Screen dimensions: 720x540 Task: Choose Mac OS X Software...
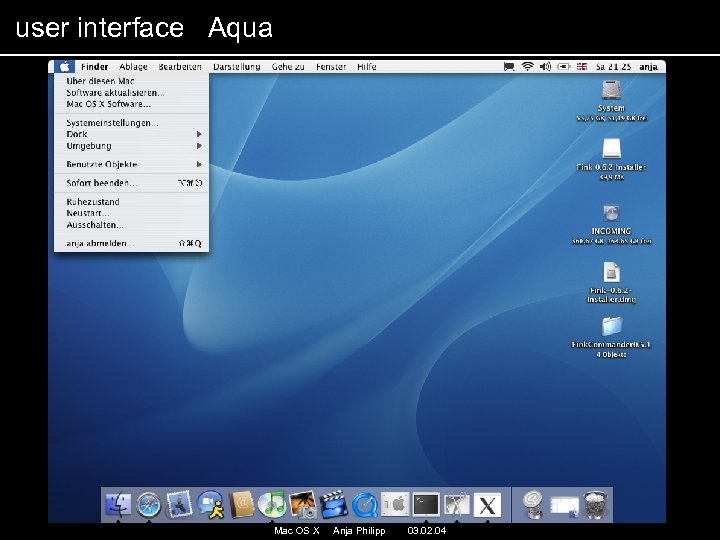131,104
